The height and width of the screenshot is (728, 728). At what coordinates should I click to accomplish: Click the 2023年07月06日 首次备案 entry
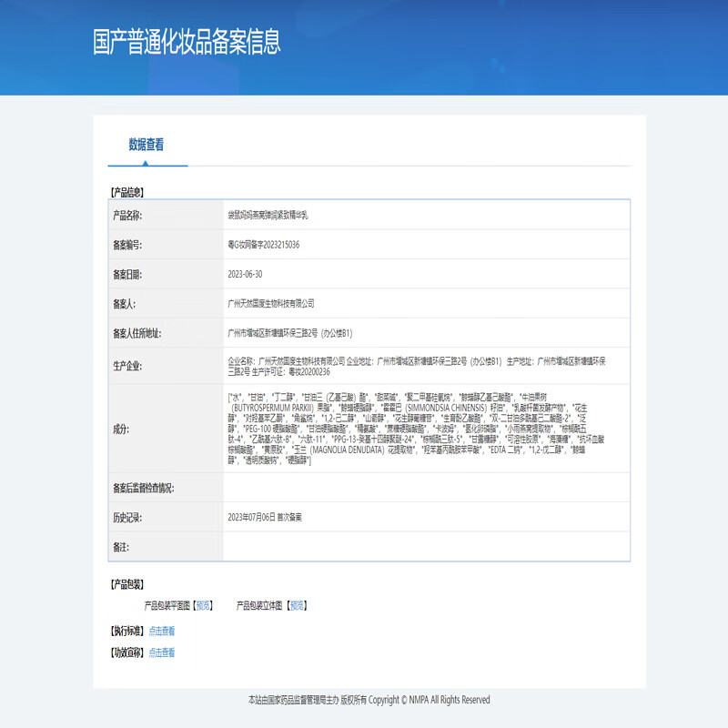pos(265,517)
